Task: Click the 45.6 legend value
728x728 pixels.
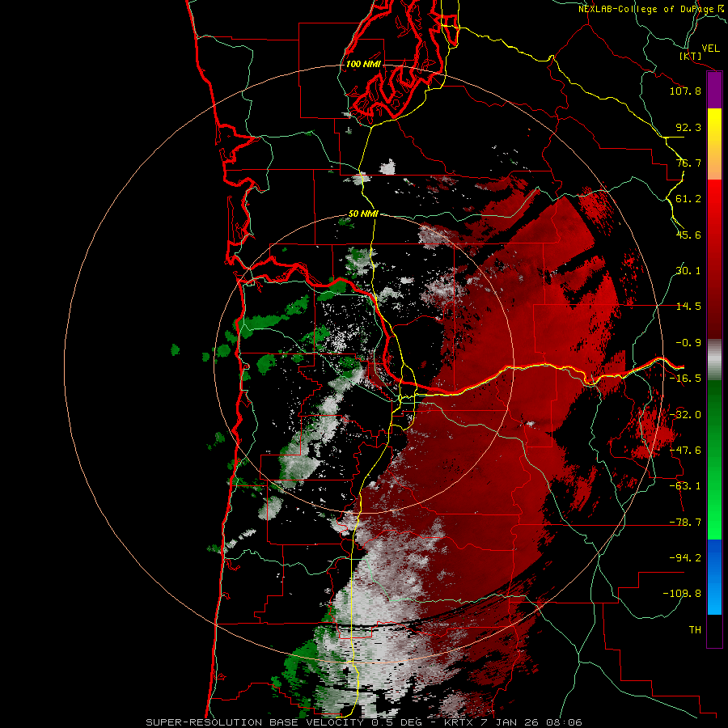Action: point(688,235)
